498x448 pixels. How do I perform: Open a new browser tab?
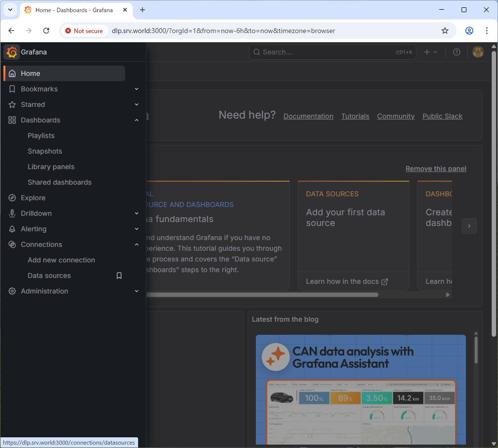coord(142,10)
